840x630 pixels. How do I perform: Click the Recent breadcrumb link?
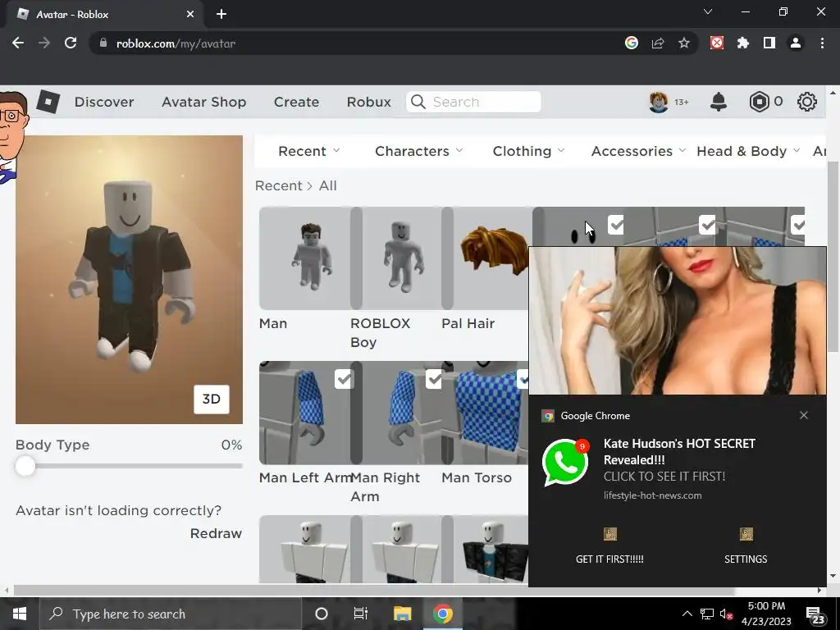(x=279, y=185)
